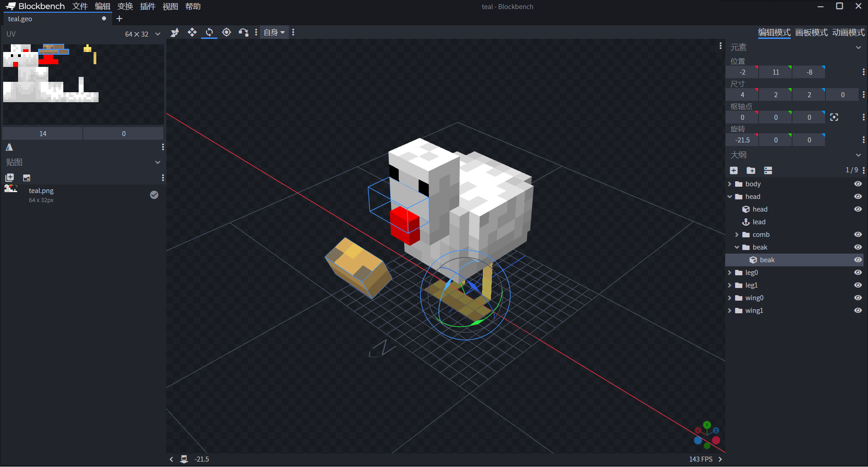Viewport: 868px width, 467px height.
Task: Expand the body group
Action: pos(730,184)
